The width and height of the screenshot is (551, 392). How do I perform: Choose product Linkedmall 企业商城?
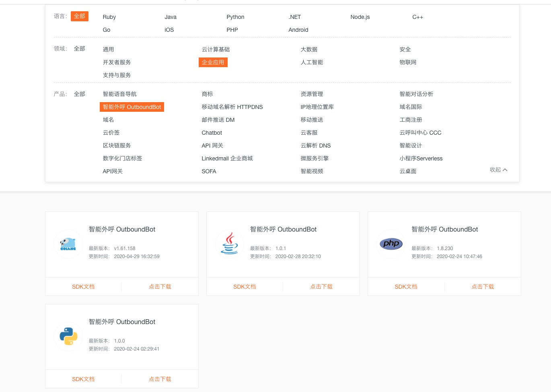[227, 158]
